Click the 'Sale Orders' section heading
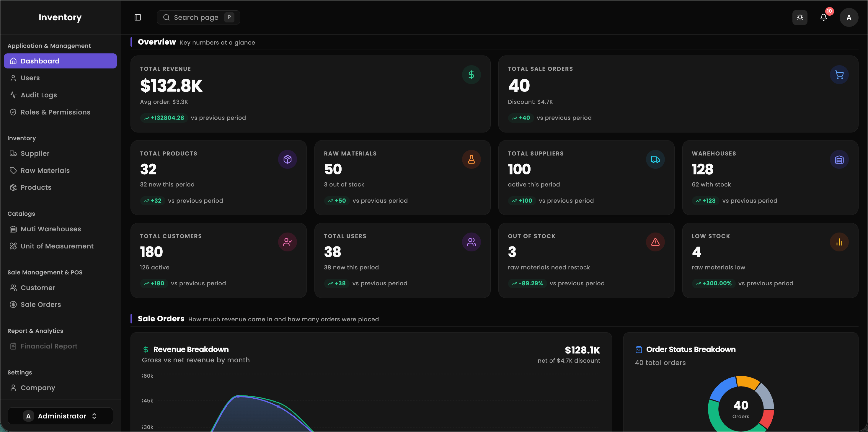This screenshot has width=868, height=432. point(161,318)
